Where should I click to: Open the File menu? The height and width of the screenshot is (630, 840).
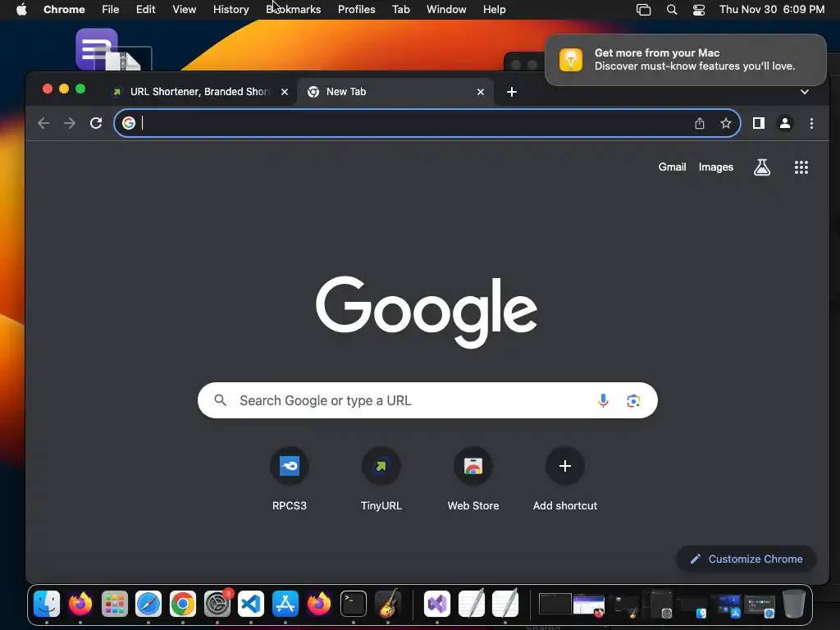point(111,9)
